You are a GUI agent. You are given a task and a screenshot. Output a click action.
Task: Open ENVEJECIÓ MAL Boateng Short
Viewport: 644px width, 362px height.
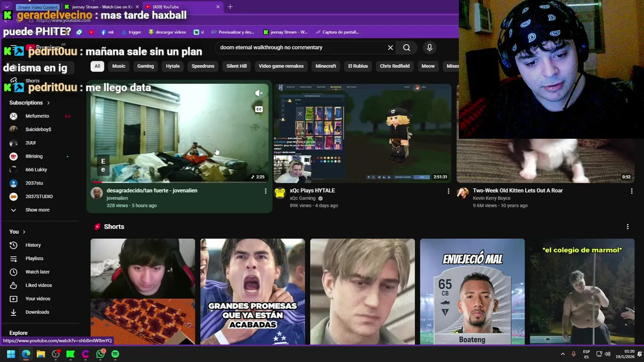pos(472,292)
